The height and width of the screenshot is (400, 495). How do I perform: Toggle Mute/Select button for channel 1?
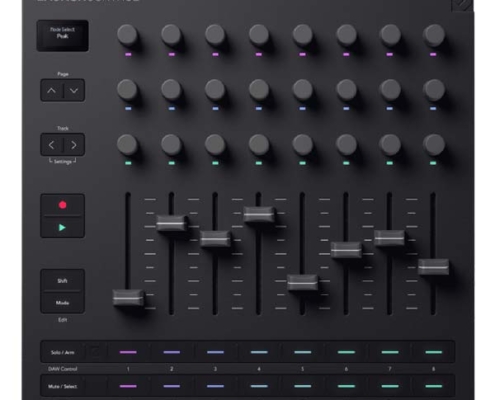pyautogui.click(x=128, y=386)
